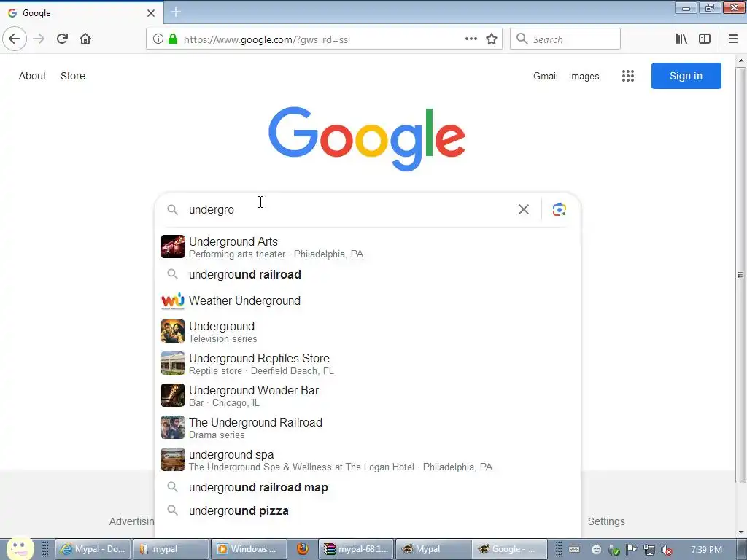Select Weather Underground suggestion text
This screenshot has height=560, width=747.
point(244,300)
